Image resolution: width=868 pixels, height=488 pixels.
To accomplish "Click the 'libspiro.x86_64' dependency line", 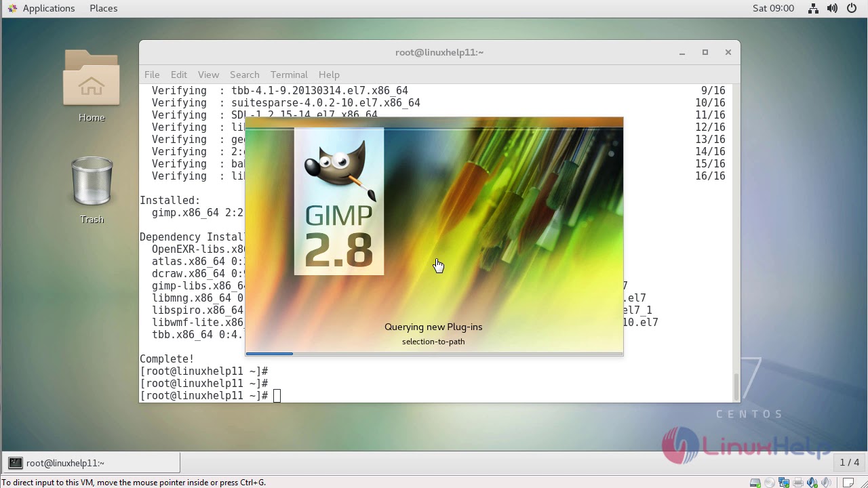I will 198,310.
